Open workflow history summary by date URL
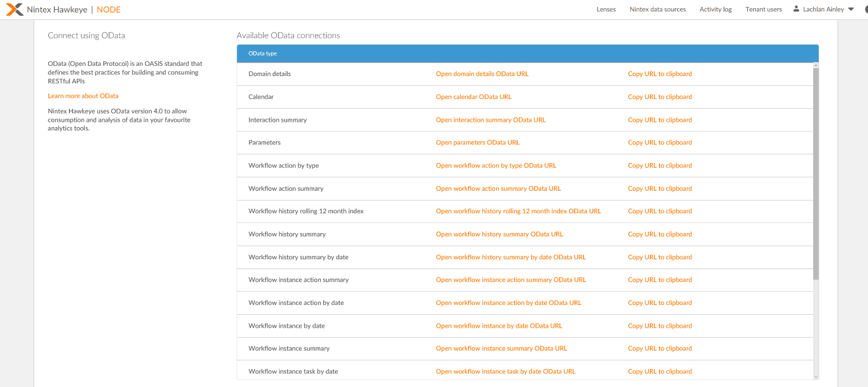Viewport: 868px width, 387px height. tap(511, 257)
